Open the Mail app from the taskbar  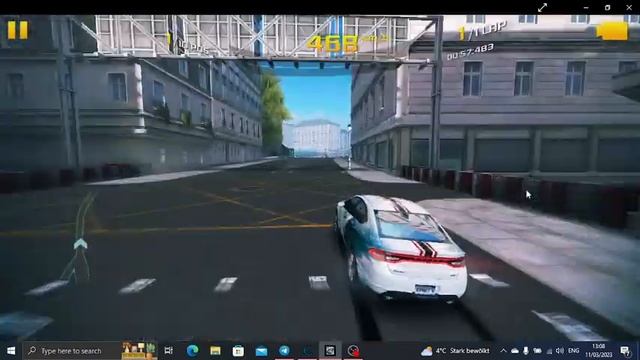pyautogui.click(x=261, y=351)
